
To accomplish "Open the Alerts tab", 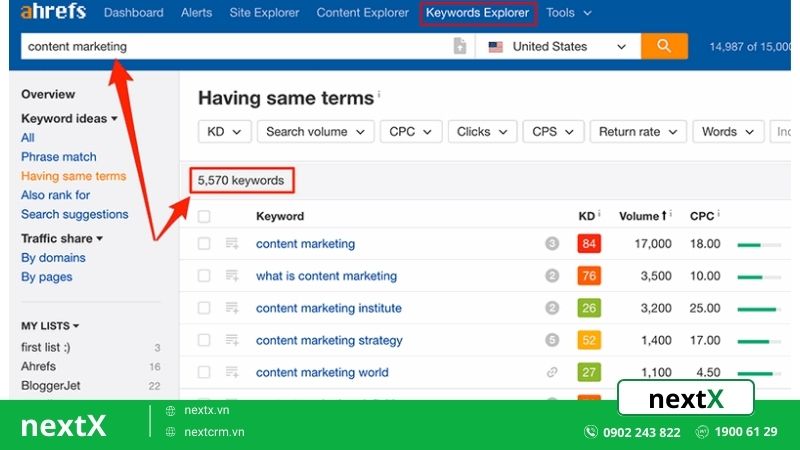I will tap(196, 12).
